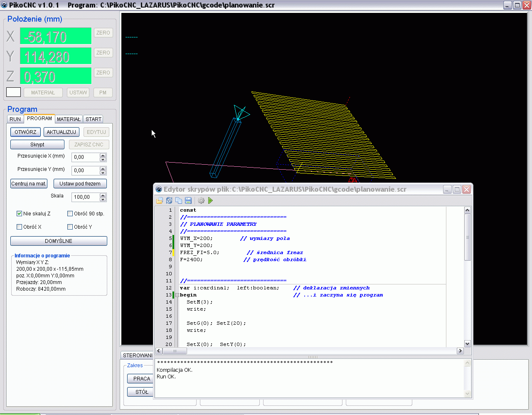The width and height of the screenshot is (532, 415).
Task: Click the Y position readout 114,280
Action: [x=56, y=56]
